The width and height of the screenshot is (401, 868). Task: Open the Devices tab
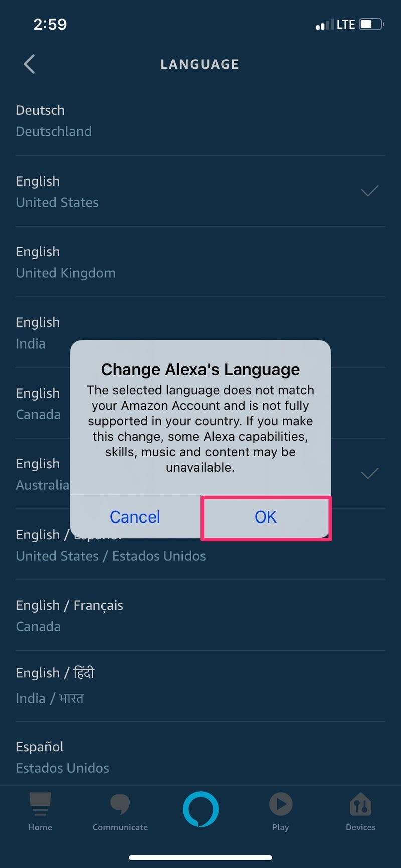pos(360,811)
